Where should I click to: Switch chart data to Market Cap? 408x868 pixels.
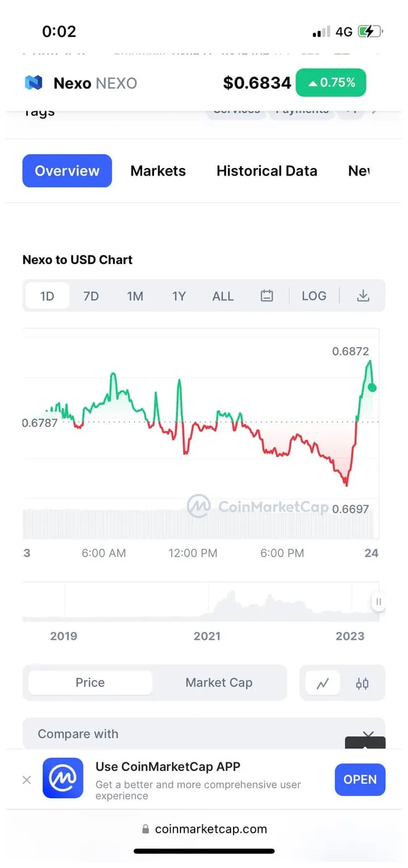[219, 683]
